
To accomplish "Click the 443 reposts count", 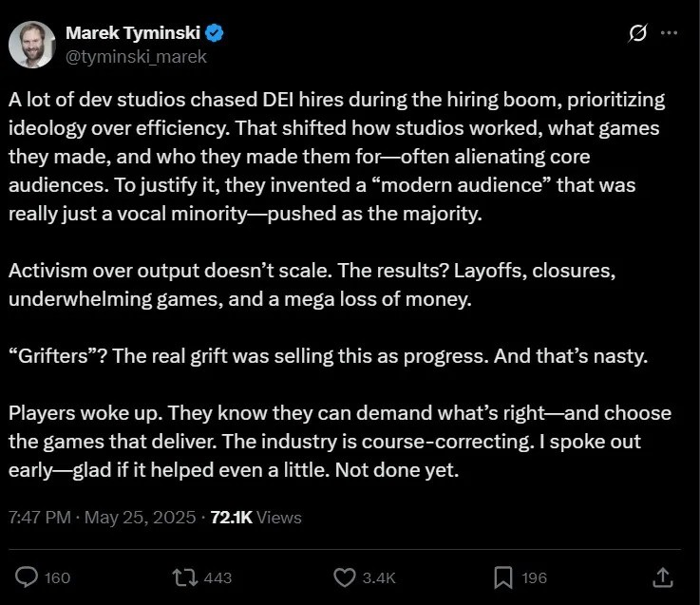I will click(218, 577).
